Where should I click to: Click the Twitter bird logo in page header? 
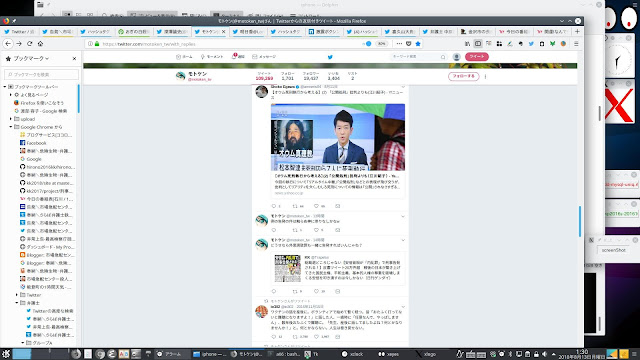[x=330, y=57]
